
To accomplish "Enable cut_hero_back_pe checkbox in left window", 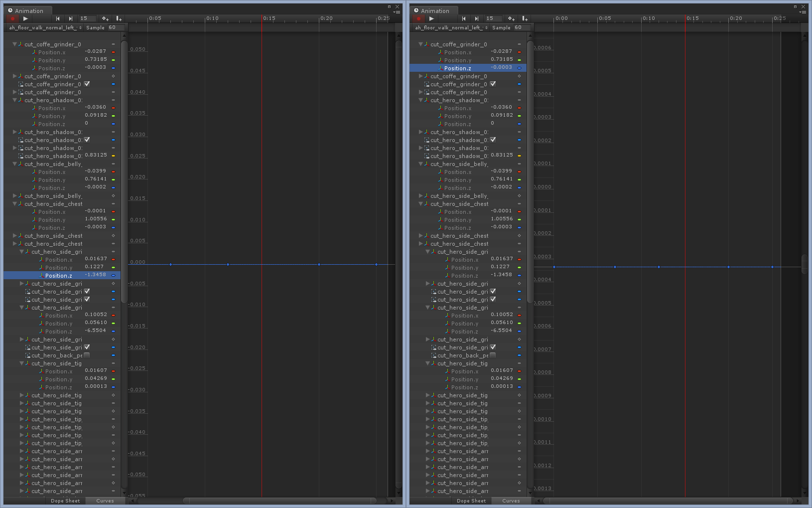I will 87,355.
